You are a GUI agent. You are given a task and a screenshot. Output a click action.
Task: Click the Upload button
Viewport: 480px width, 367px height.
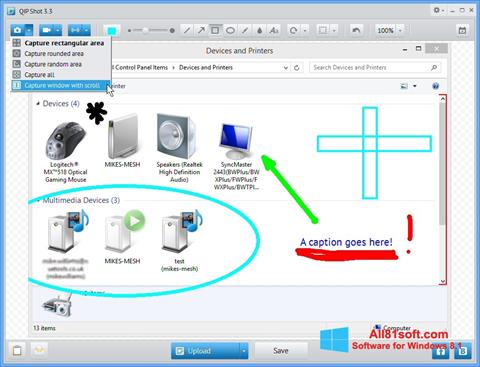(205, 351)
